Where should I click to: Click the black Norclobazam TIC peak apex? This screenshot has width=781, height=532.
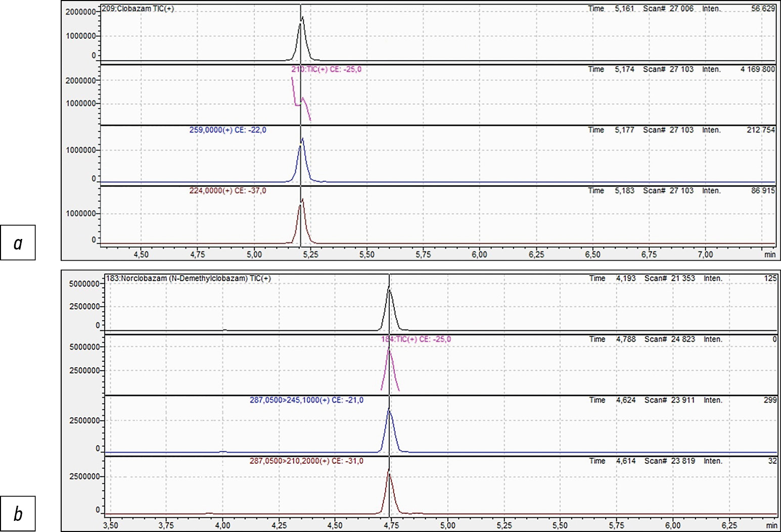pyautogui.click(x=389, y=288)
